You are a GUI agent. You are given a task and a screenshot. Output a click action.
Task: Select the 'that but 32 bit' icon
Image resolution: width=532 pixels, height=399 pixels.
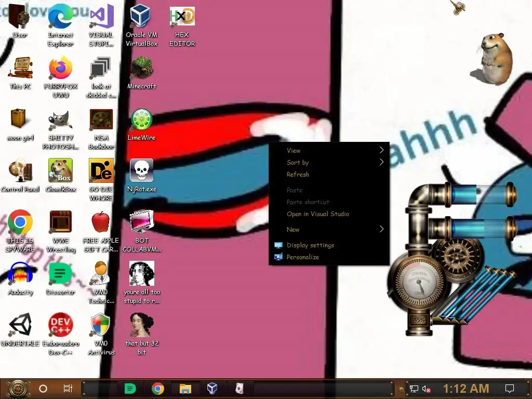[x=142, y=334]
